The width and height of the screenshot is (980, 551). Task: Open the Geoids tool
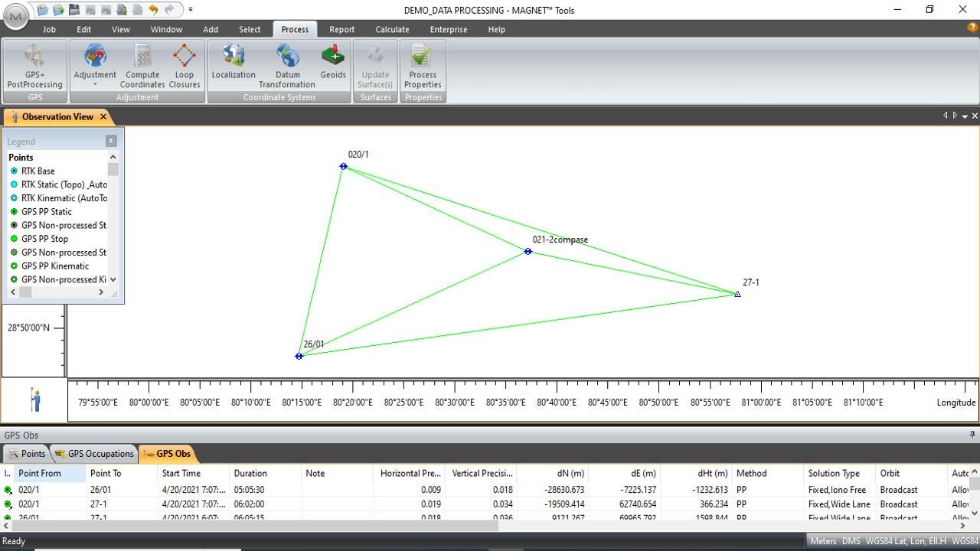[x=333, y=62]
